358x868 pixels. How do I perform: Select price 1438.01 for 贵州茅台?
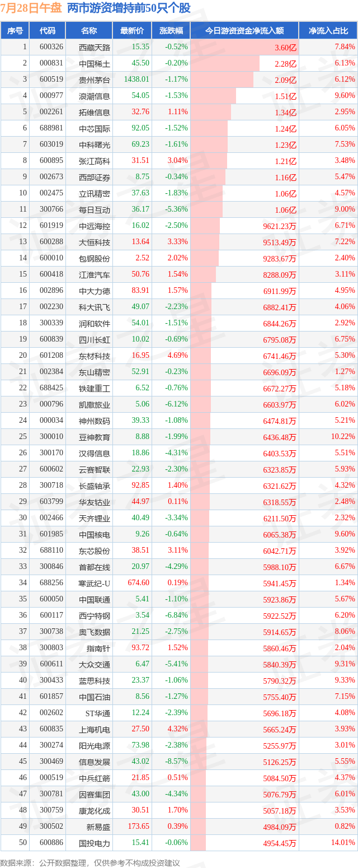coord(137,80)
